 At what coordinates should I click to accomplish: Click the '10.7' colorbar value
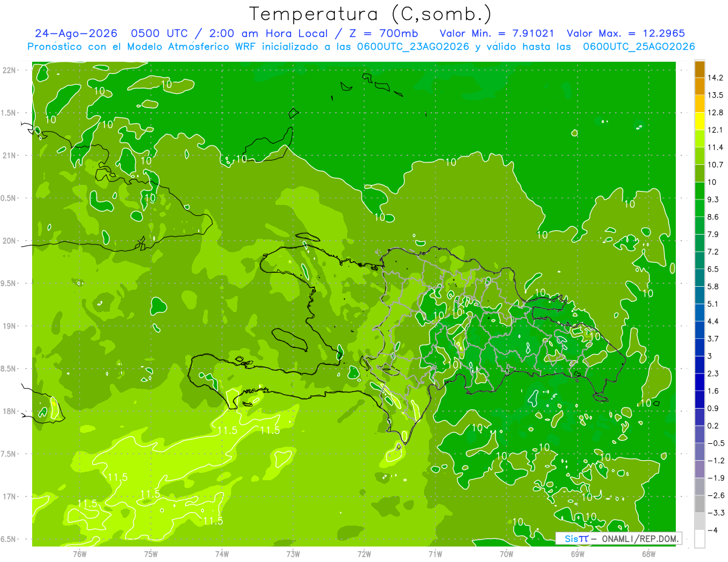(715, 164)
